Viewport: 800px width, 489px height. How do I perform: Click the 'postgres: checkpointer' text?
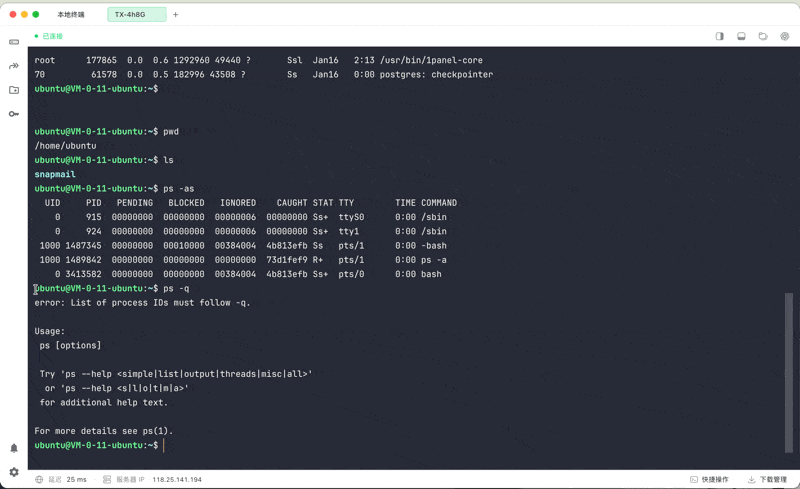(436, 74)
